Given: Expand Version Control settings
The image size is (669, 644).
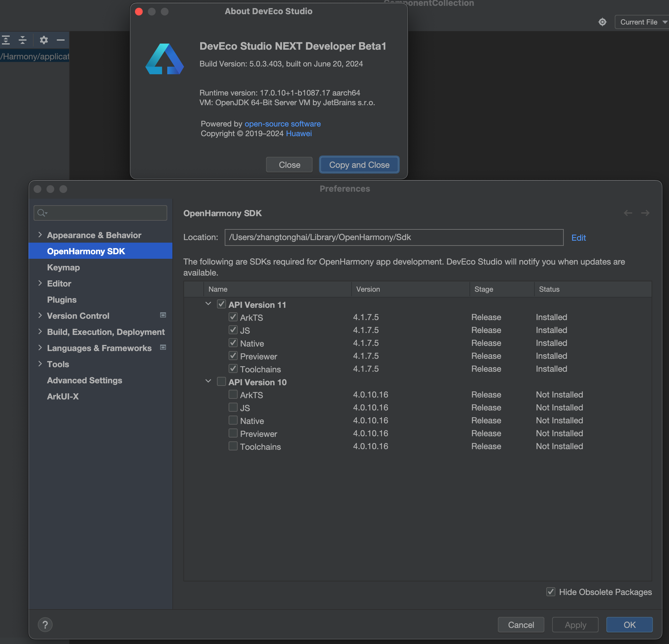Looking at the screenshot, I should click(x=40, y=316).
